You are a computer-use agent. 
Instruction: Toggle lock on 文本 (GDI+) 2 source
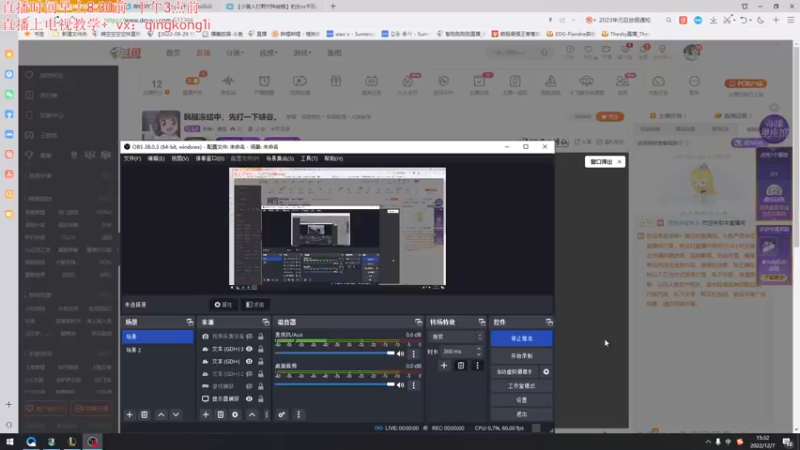tap(261, 374)
